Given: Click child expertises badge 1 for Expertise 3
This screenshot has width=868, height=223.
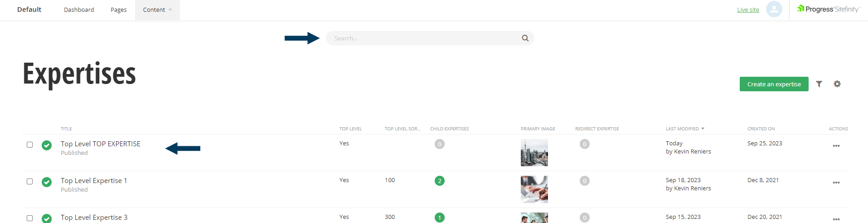Looking at the screenshot, I should click(x=440, y=218).
